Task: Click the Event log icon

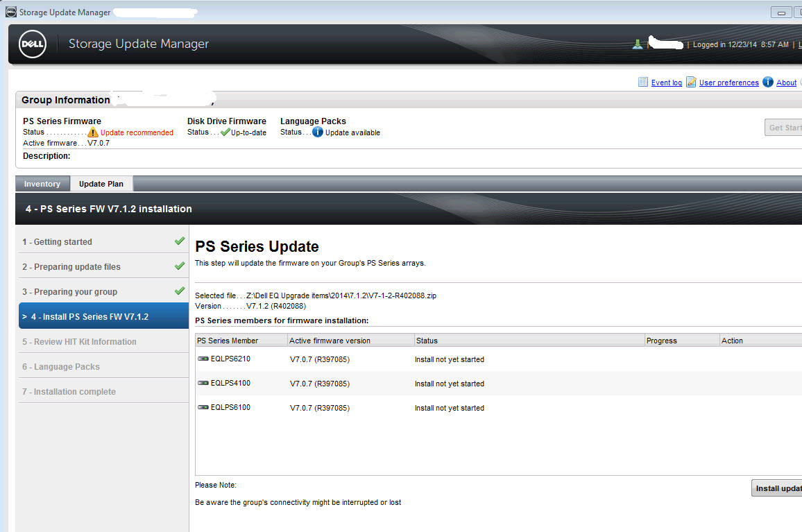Action: point(643,82)
